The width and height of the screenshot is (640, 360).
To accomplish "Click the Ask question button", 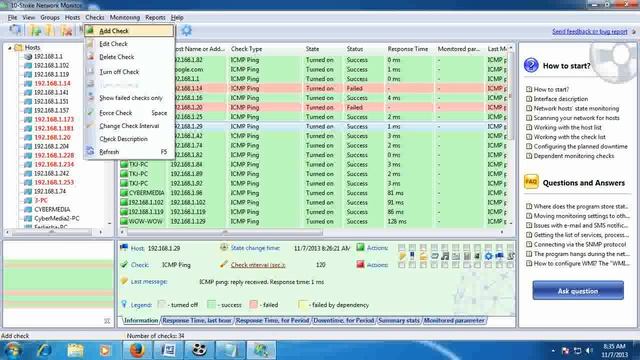I will pos(578,291).
